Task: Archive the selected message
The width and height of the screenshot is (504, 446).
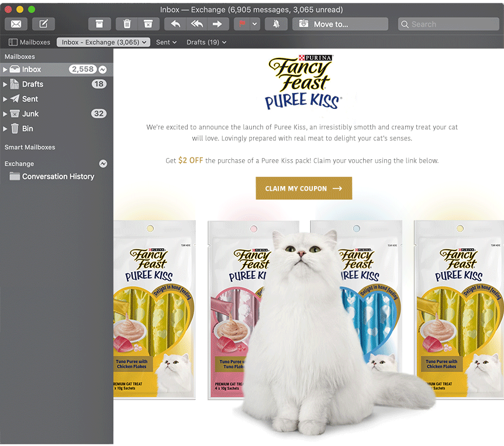Action: pyautogui.click(x=99, y=24)
